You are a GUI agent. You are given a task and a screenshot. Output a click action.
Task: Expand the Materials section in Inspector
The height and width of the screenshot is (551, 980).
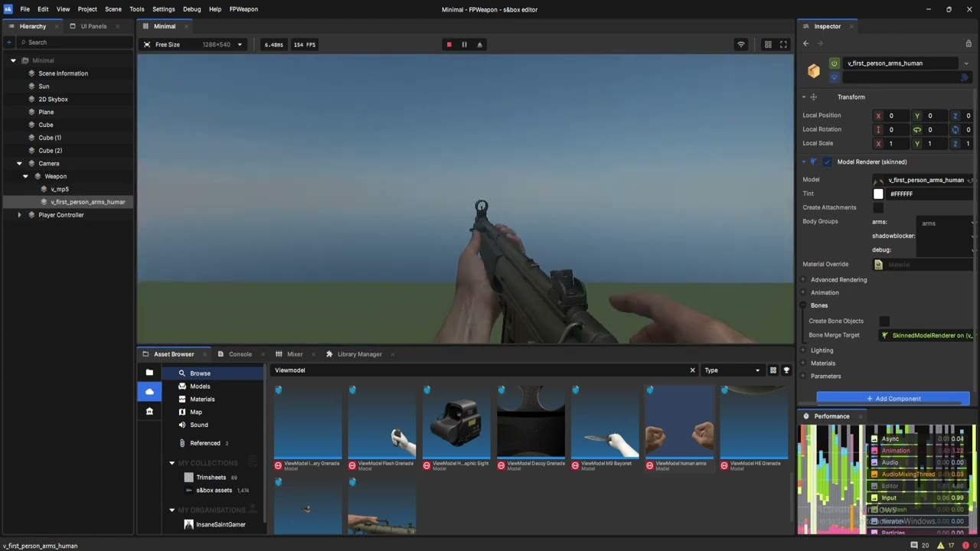point(823,364)
